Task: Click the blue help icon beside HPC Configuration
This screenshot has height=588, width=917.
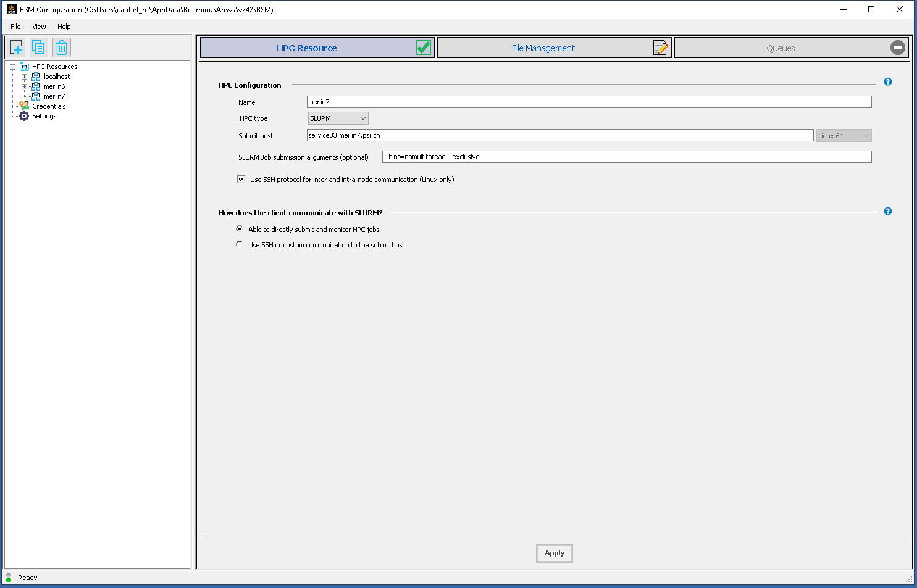Action: tap(888, 81)
